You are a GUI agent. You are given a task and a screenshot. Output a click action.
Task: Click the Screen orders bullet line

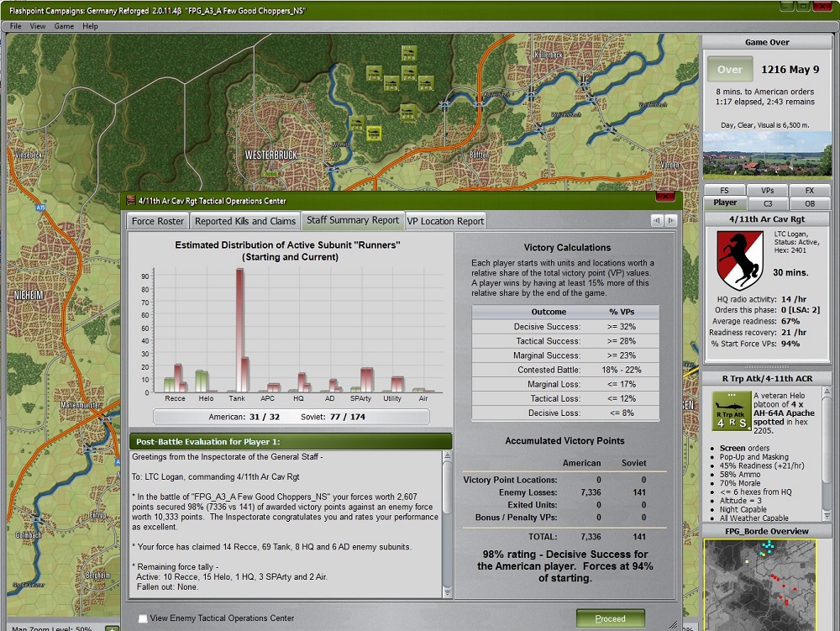tap(744, 449)
